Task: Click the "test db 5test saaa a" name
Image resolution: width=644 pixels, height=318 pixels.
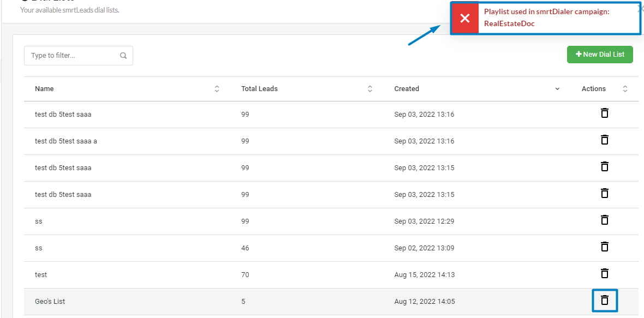Action: (x=65, y=141)
